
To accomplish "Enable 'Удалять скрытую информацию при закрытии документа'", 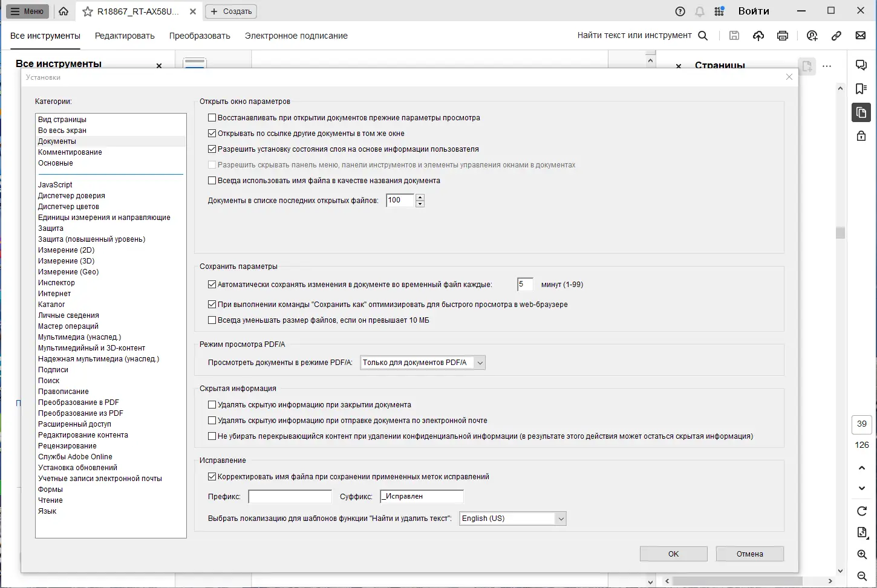I will click(x=212, y=404).
